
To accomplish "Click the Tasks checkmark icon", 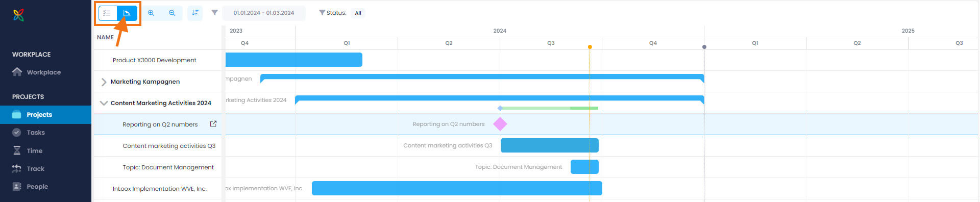I will tap(17, 132).
